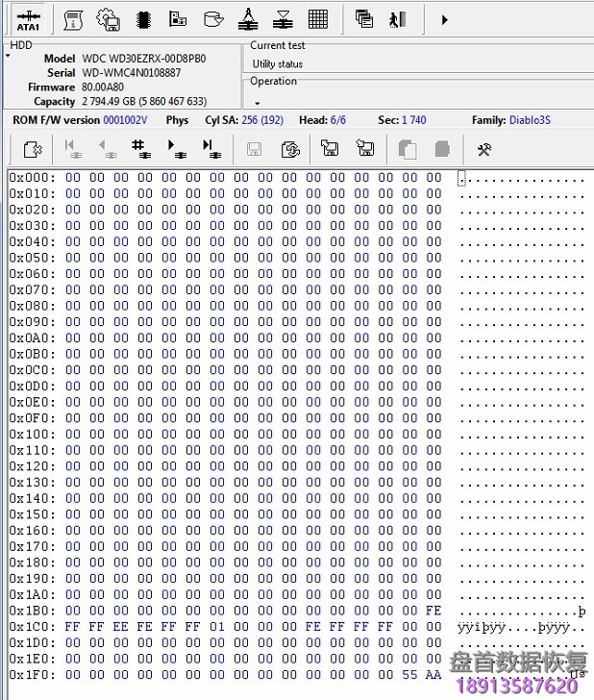Click the next sector arrow icon
Viewport: 594px width, 700px height.
[177, 149]
